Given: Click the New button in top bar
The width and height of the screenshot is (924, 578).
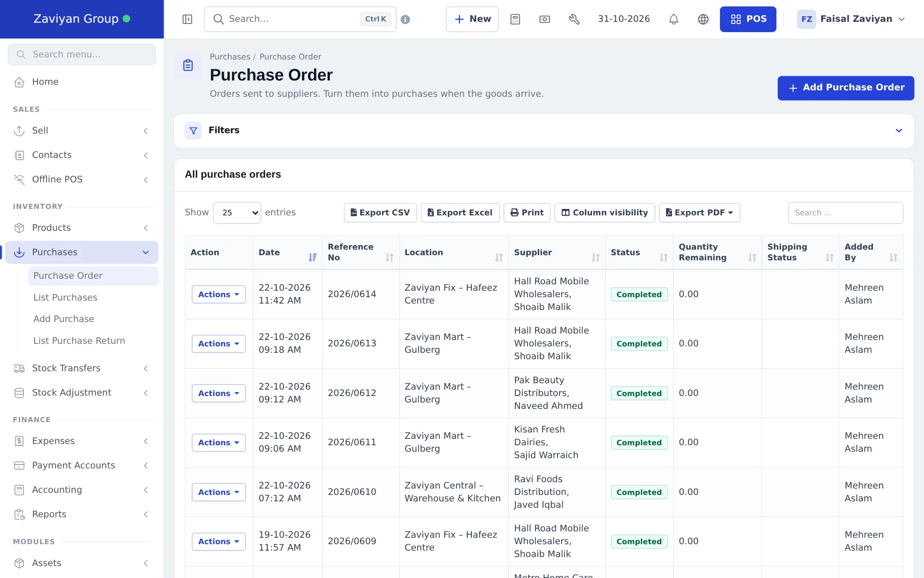Looking at the screenshot, I should coord(472,19).
